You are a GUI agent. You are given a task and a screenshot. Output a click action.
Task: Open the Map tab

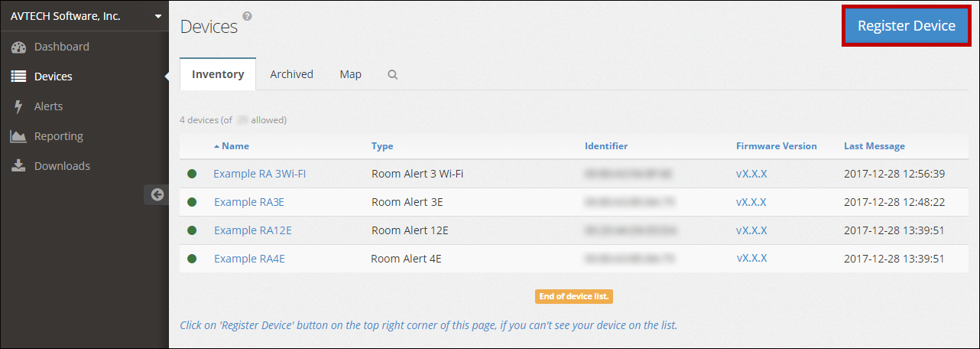351,74
